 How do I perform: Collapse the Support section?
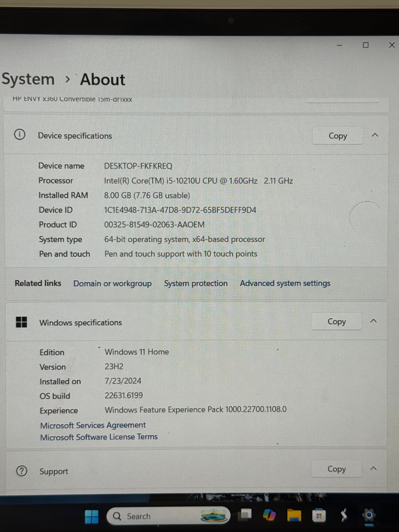click(x=373, y=468)
